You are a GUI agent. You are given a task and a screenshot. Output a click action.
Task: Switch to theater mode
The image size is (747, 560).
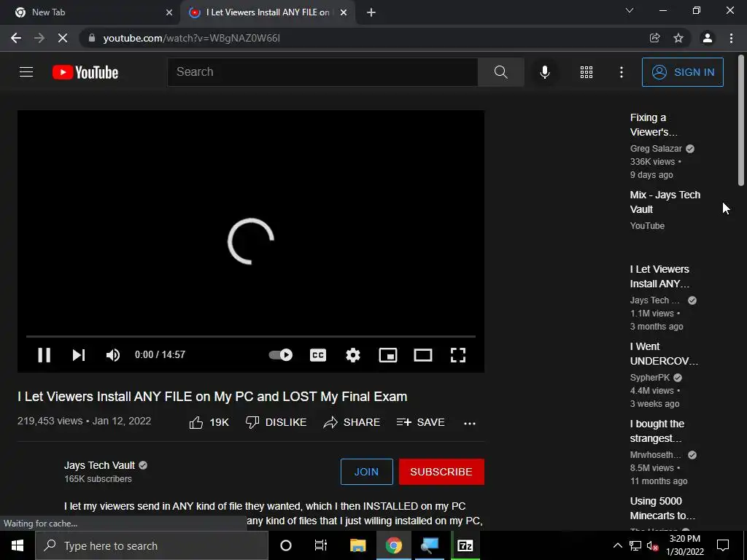423,355
